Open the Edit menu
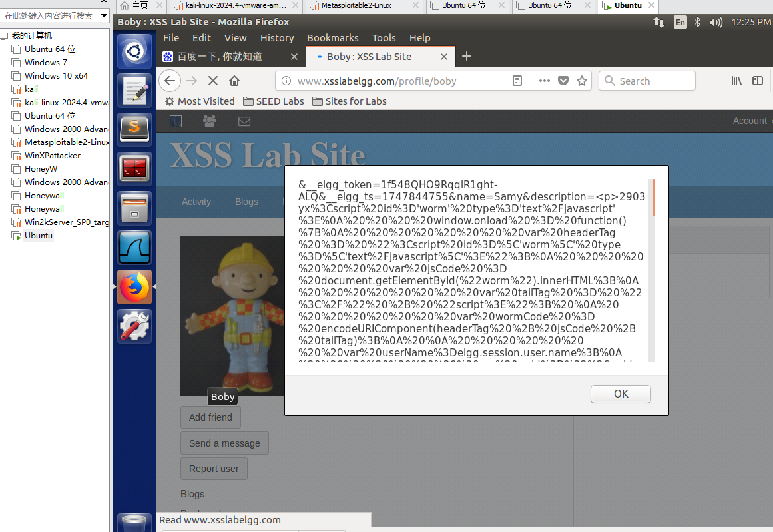This screenshot has width=773, height=532. (x=201, y=38)
